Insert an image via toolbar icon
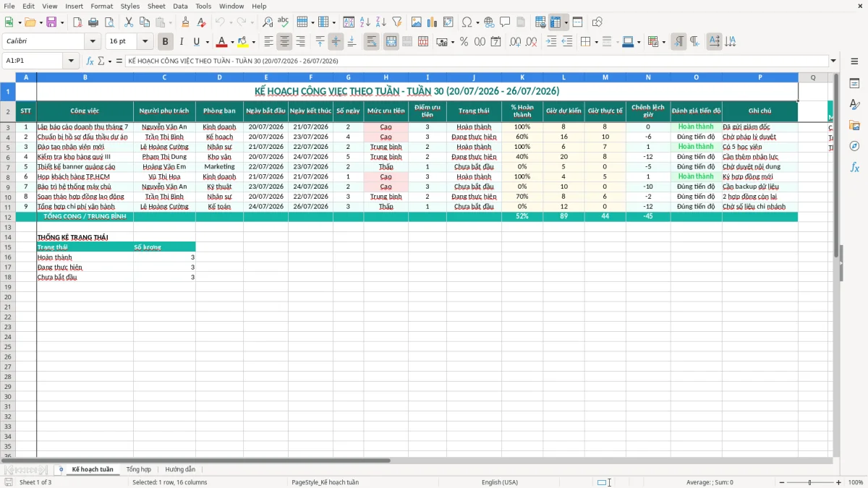This screenshot has height=488, width=868. click(417, 22)
